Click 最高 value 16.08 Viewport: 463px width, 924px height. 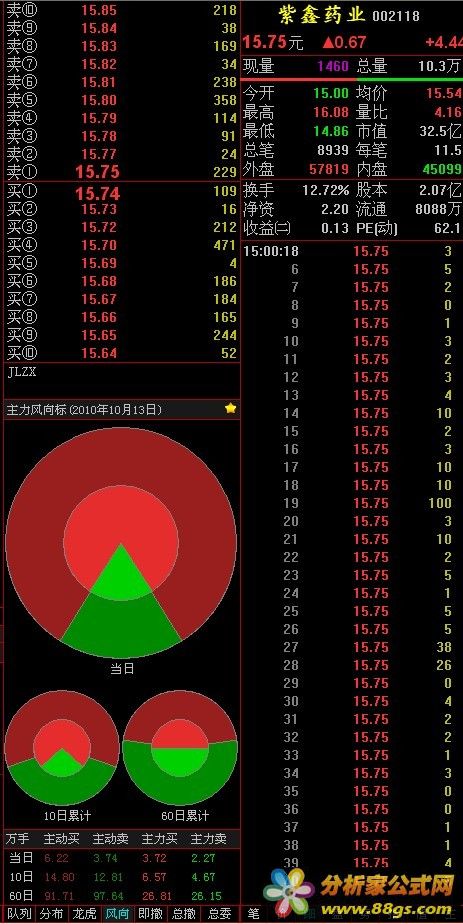[330, 111]
